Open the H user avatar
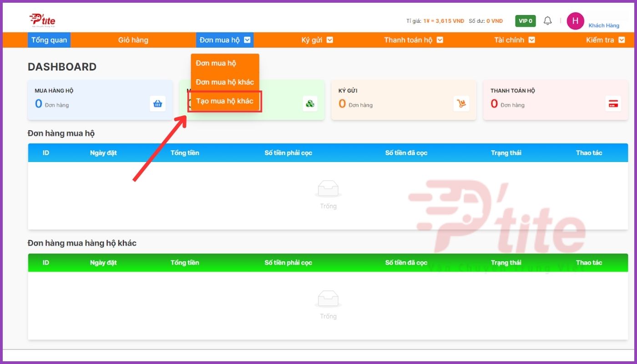 (x=575, y=21)
